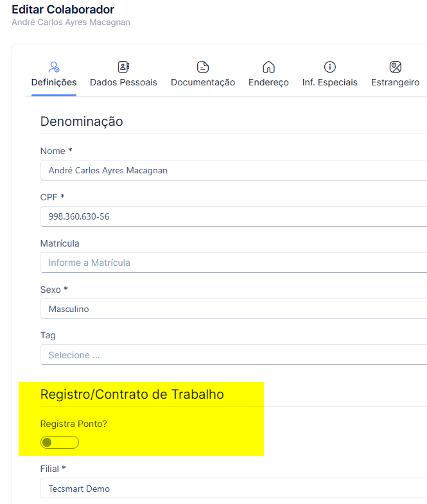This screenshot has width=427, height=504.
Task: Click the Estrangeiro icon
Action: tap(396, 67)
